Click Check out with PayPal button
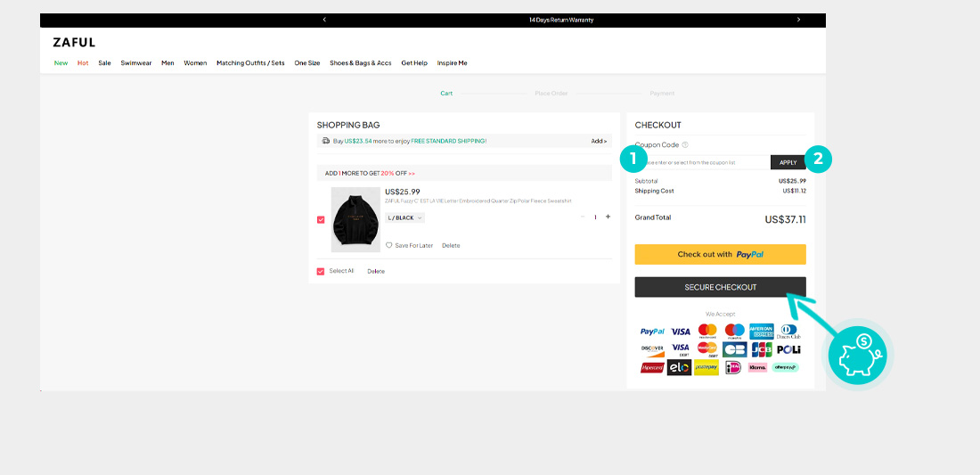The height and width of the screenshot is (475, 980). coord(720,254)
